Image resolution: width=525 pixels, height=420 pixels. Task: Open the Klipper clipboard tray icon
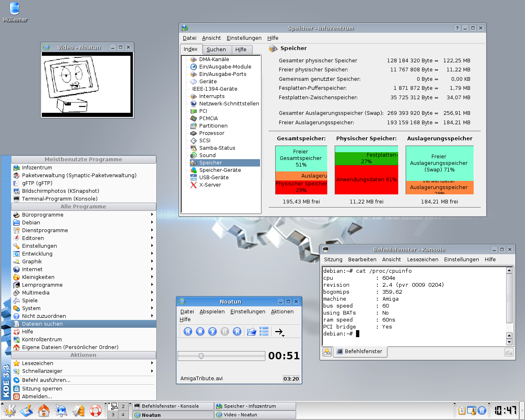(x=462, y=410)
